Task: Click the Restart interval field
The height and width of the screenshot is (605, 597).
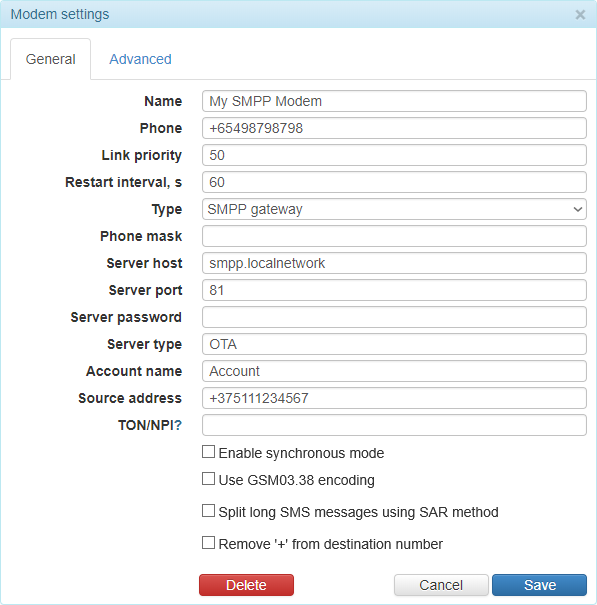Action: (394, 182)
